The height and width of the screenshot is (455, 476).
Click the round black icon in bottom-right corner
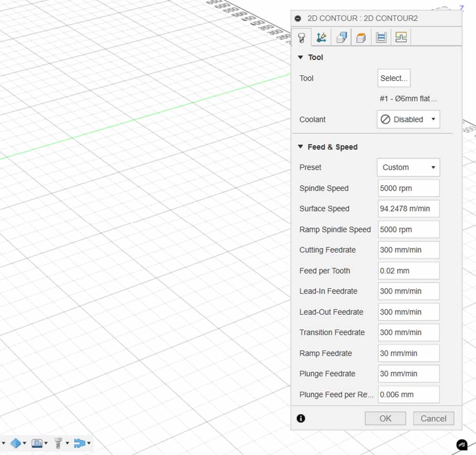[462, 445]
